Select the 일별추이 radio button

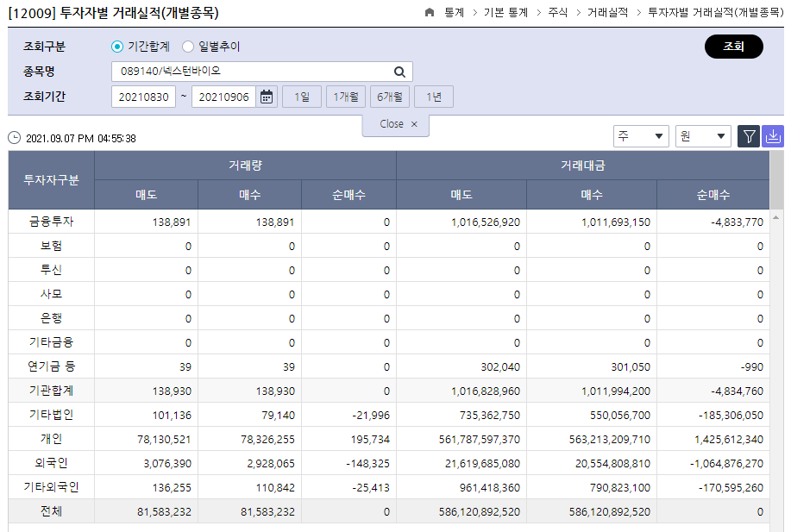point(188,47)
